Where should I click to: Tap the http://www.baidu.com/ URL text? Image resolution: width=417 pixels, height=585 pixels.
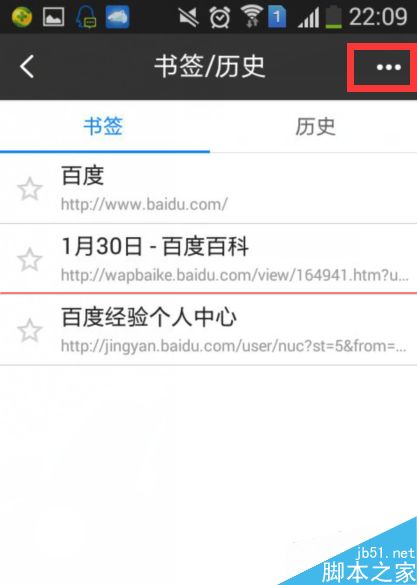[144, 204]
